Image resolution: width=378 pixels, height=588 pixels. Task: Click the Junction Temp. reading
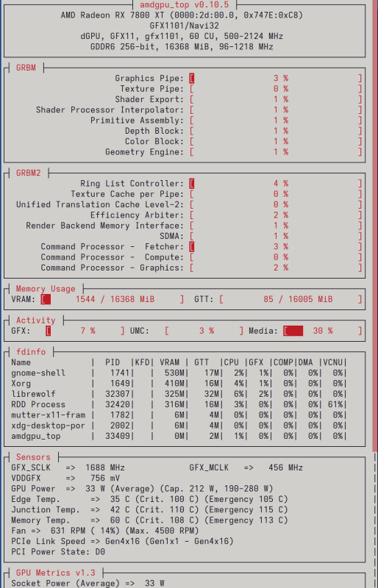[x=149, y=509]
